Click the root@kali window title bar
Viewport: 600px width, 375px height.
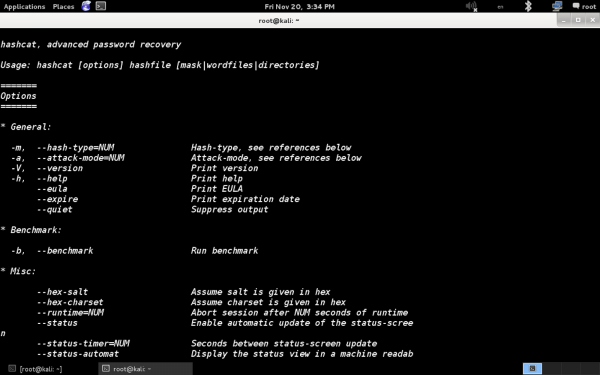point(279,20)
